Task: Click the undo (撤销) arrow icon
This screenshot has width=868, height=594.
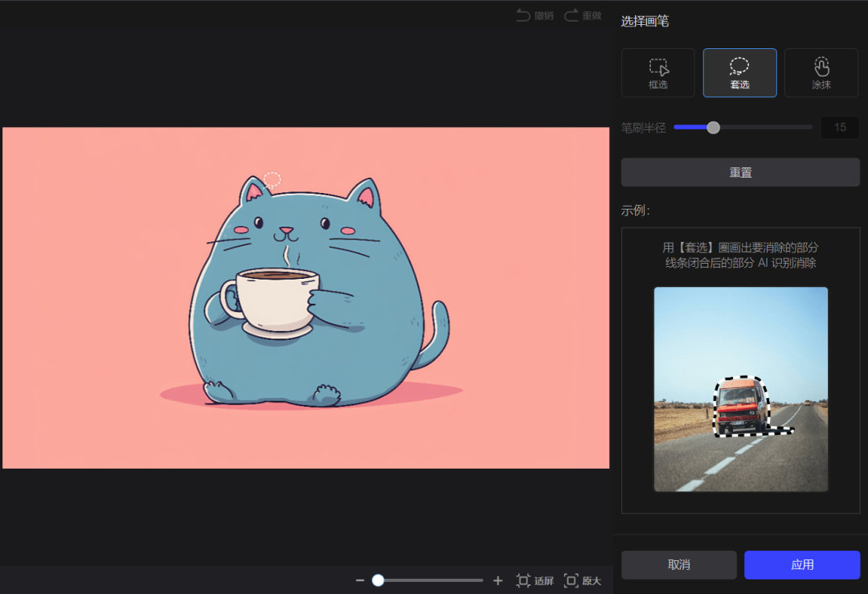Action: (x=523, y=15)
